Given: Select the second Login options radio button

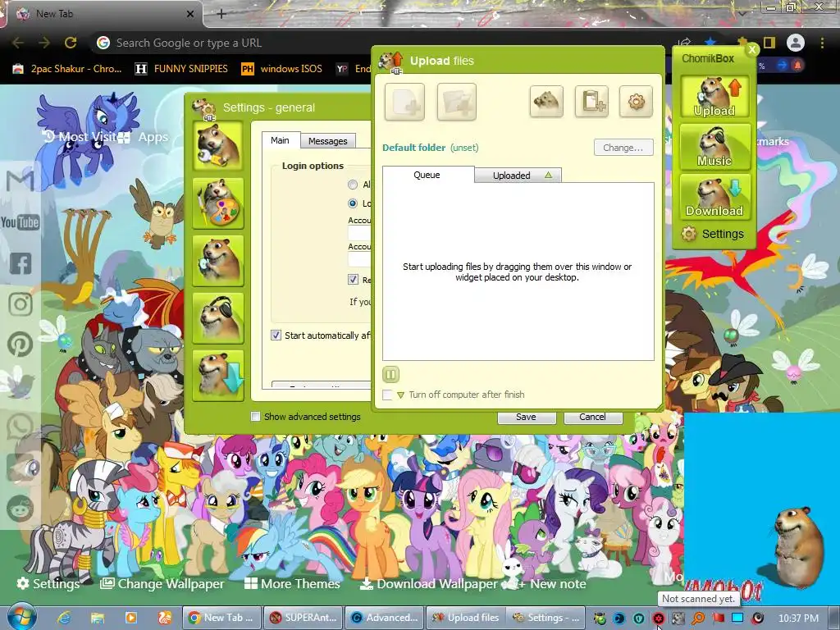Looking at the screenshot, I should tap(353, 203).
